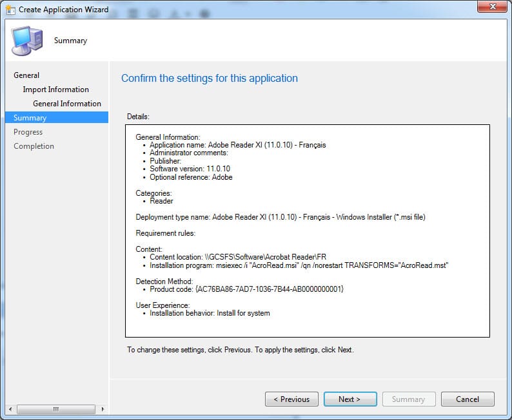Go back with the Previous button
The image size is (512, 420).
tap(291, 399)
